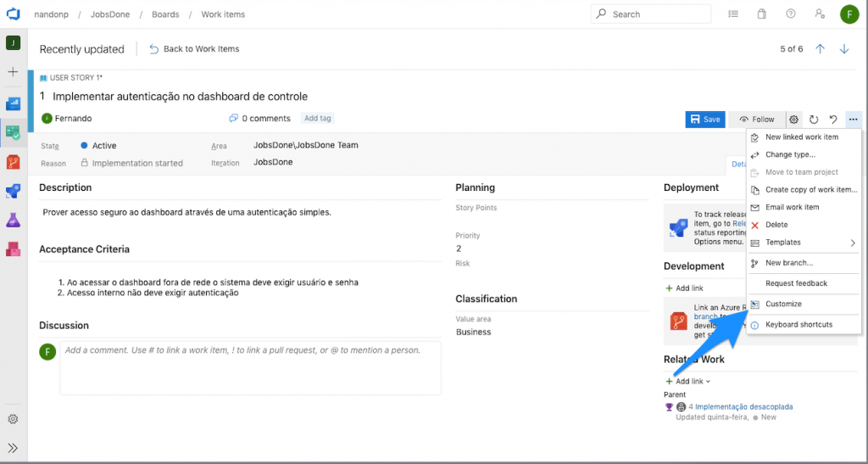
Task: Open the User settings icon in header
Action: [820, 14]
